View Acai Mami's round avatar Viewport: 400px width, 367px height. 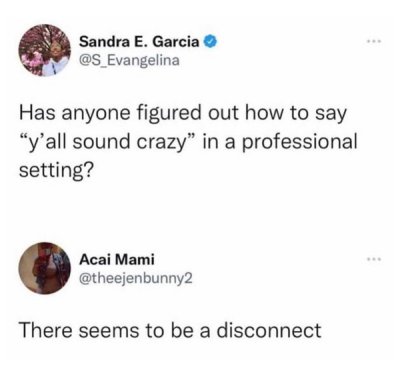(46, 268)
